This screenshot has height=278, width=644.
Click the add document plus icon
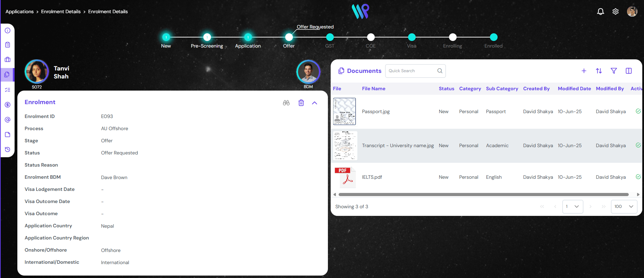coord(584,71)
